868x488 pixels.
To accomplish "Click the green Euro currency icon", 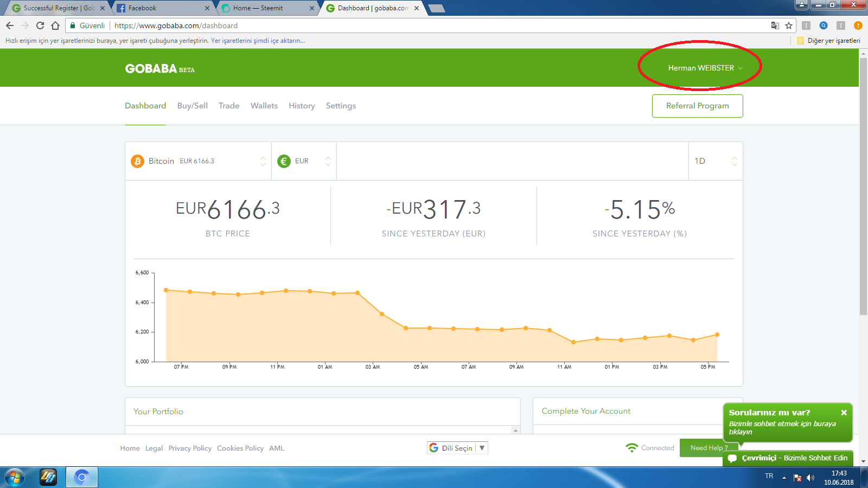I will click(x=284, y=161).
